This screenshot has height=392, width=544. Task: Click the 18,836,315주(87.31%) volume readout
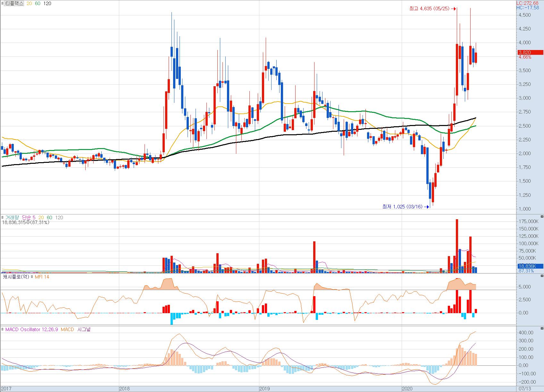pos(26,222)
